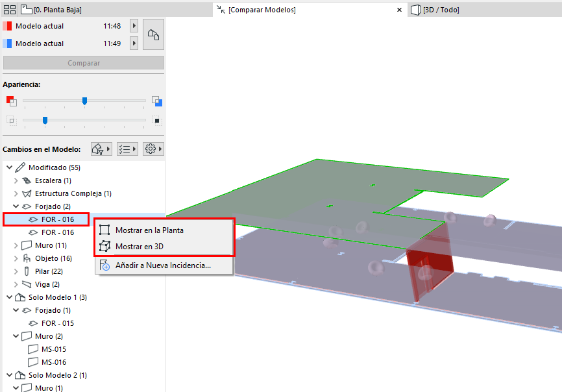Expand the Estructura Compleja (1) node
The image size is (562, 392).
(x=16, y=193)
